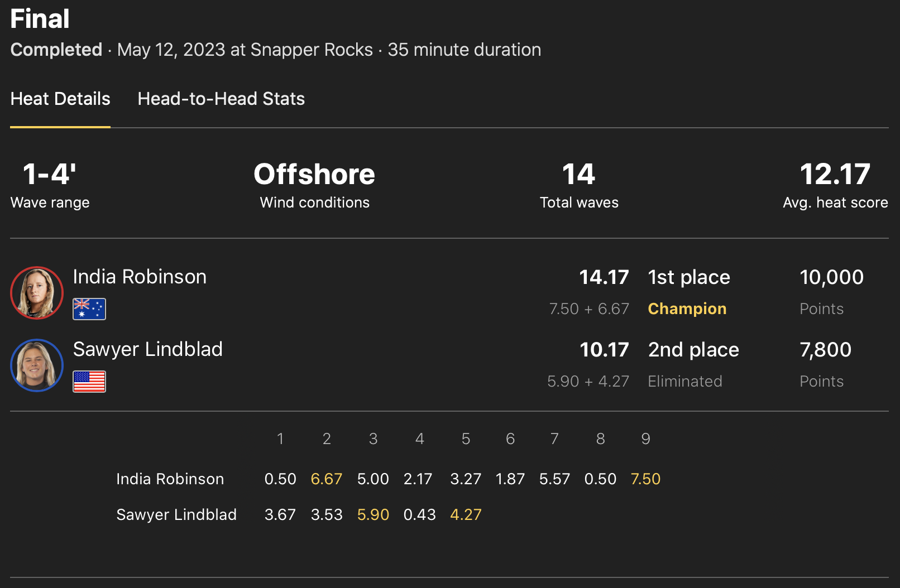
Task: Click India Robinson's 14.17 heat total
Action: click(604, 277)
